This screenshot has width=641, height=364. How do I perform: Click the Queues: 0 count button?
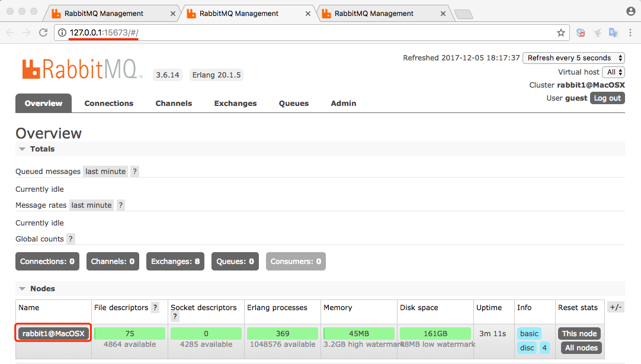(235, 262)
